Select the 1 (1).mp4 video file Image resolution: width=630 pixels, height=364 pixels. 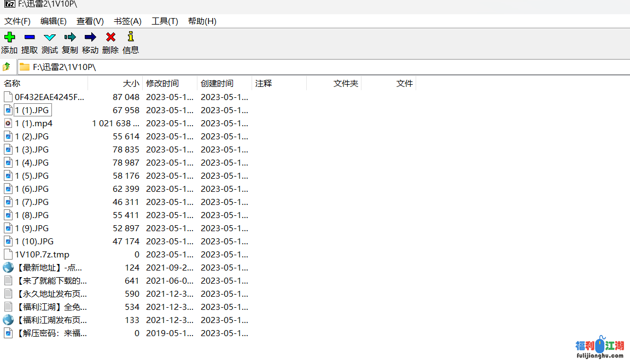coord(33,124)
